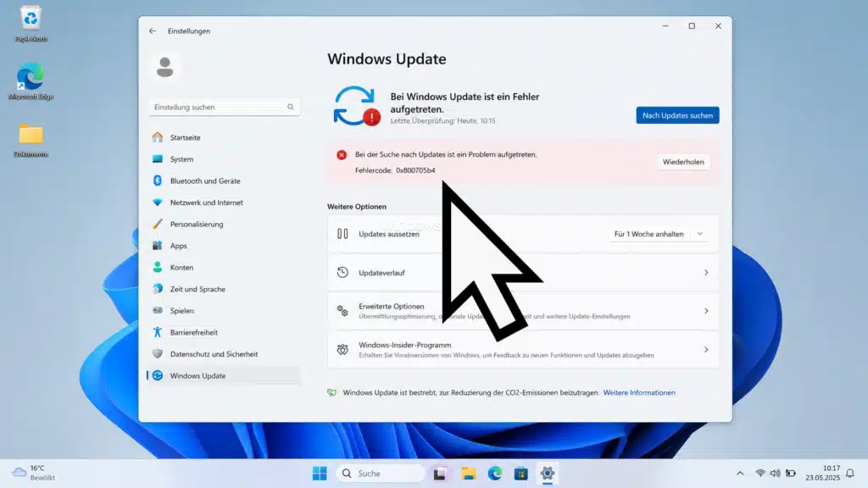Open the notification bell
Viewport: 868px width, 488px height.
click(x=849, y=474)
